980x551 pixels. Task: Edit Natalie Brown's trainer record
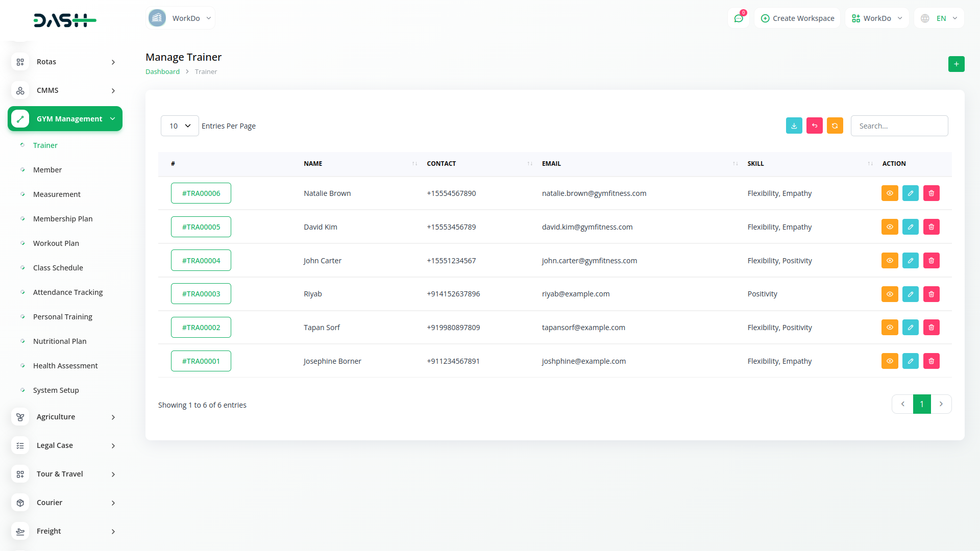(x=910, y=193)
